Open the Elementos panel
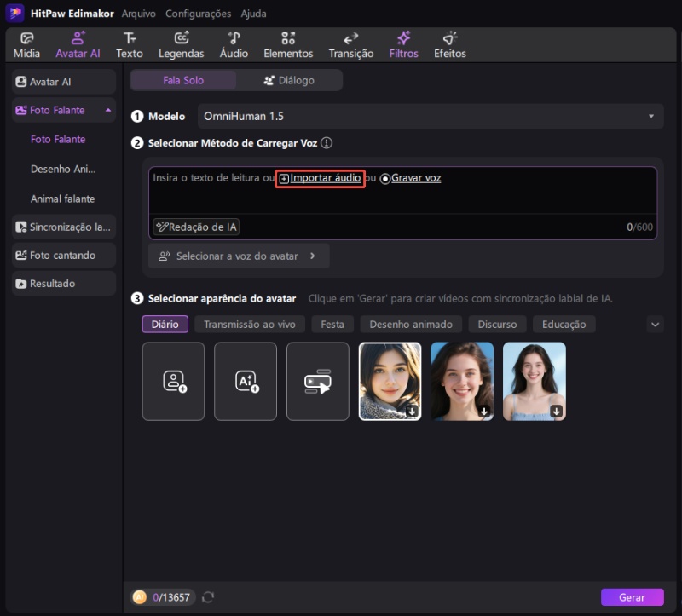 [288, 45]
